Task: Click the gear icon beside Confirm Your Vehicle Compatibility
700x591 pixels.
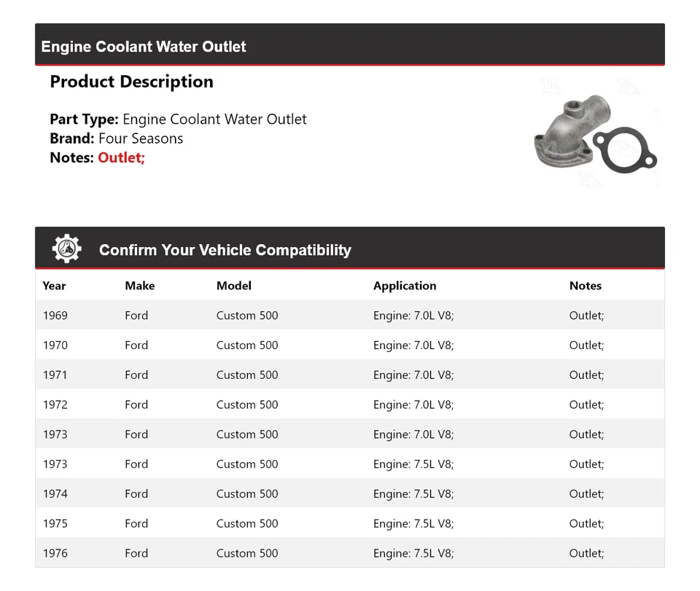Action: tap(66, 249)
